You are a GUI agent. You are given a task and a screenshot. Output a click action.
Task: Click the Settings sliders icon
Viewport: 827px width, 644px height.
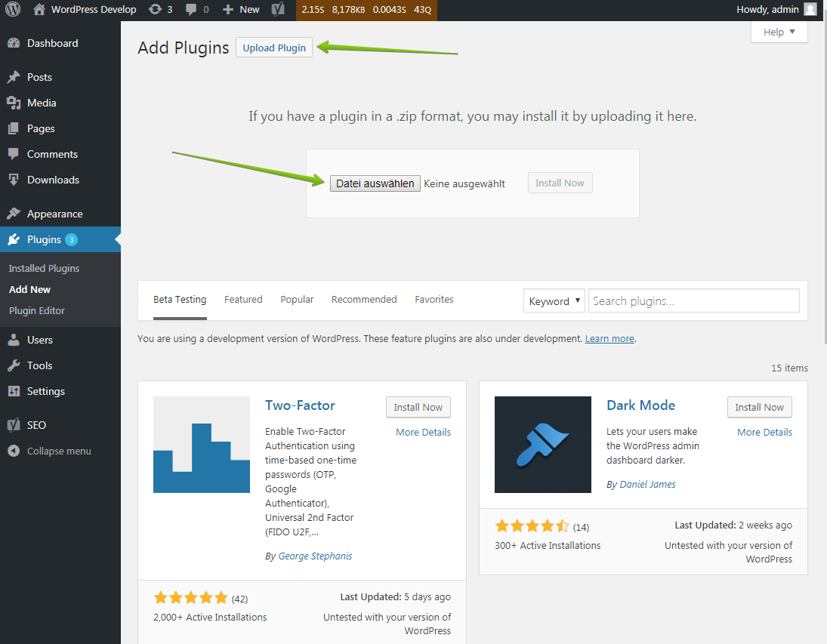coord(14,391)
